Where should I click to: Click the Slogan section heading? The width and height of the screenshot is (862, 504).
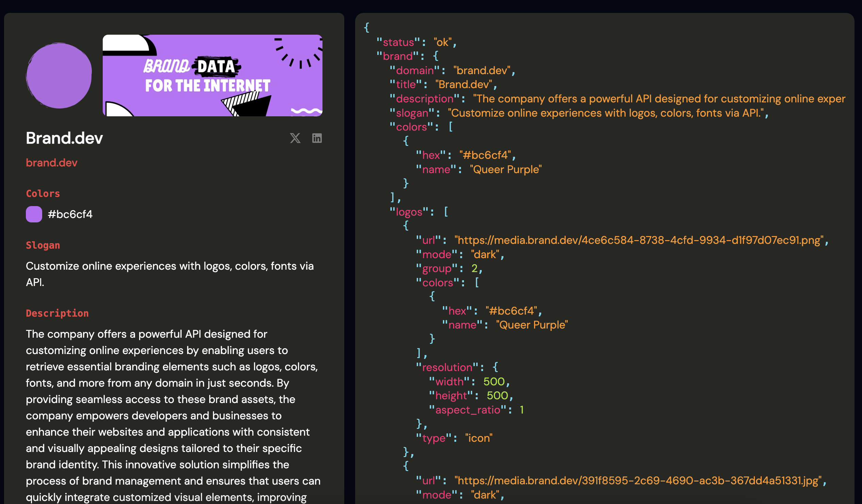coord(43,245)
